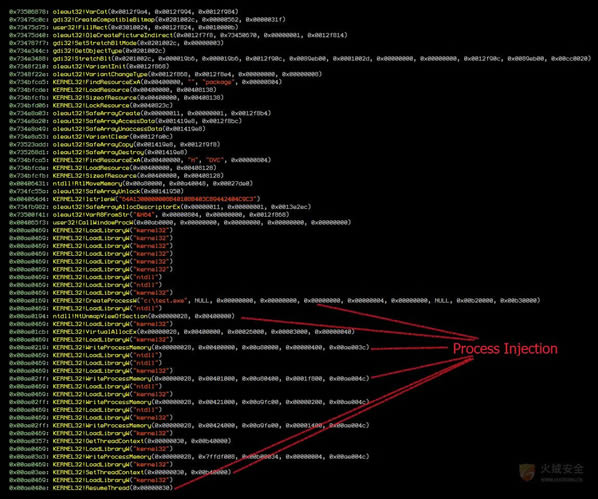The height and width of the screenshot is (499, 598).
Task: Select the NtUnmapViewOfSection call line
Action: click(x=122, y=316)
